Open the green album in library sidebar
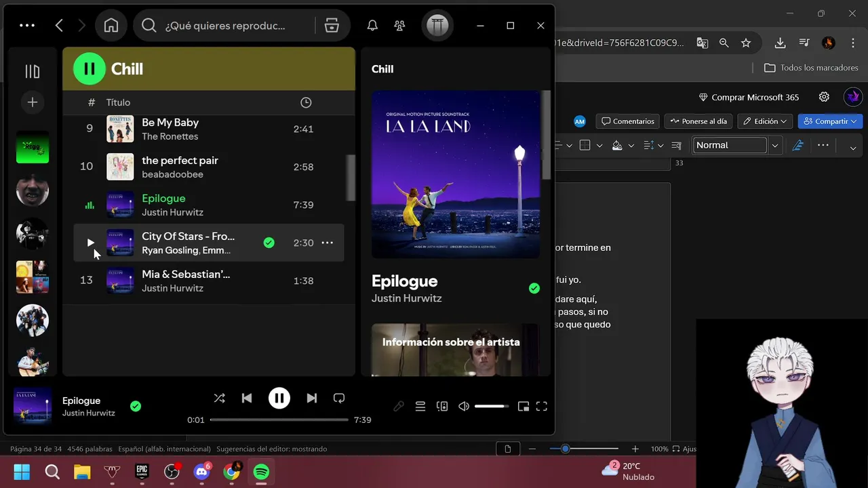This screenshot has width=868, height=488. (x=33, y=147)
